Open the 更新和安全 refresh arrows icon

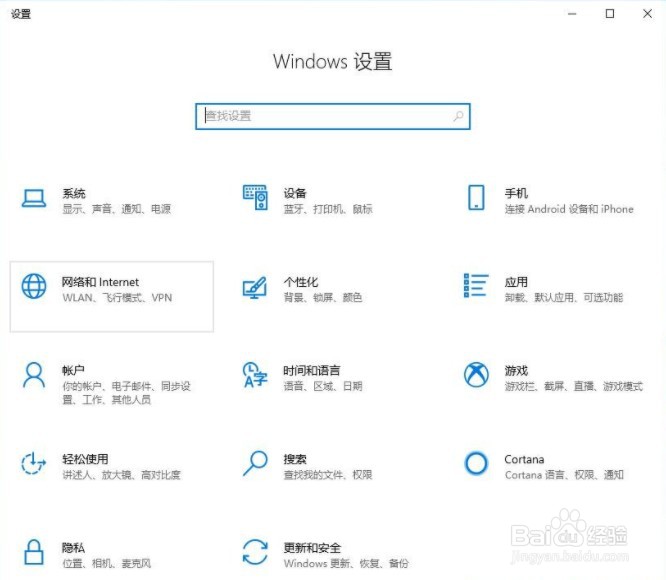(x=255, y=552)
